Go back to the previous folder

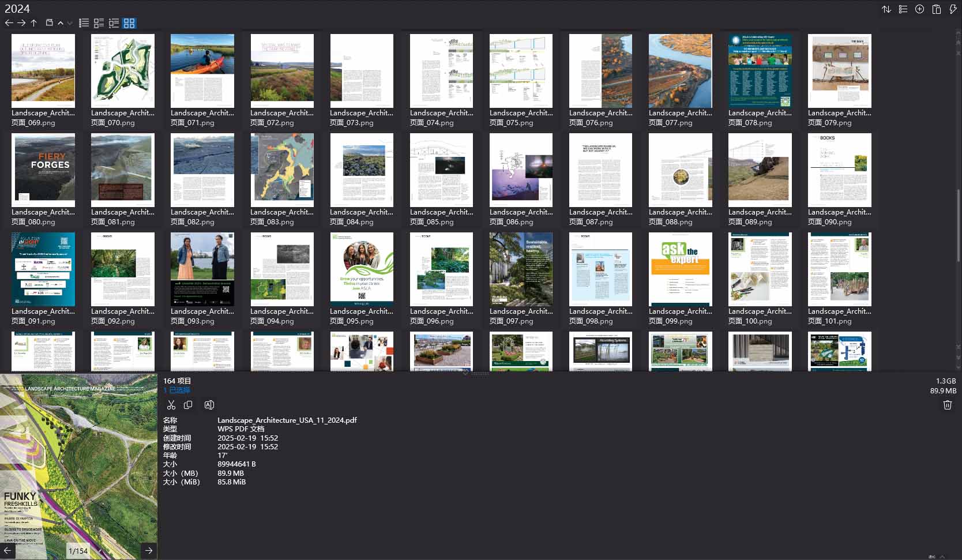click(x=9, y=23)
